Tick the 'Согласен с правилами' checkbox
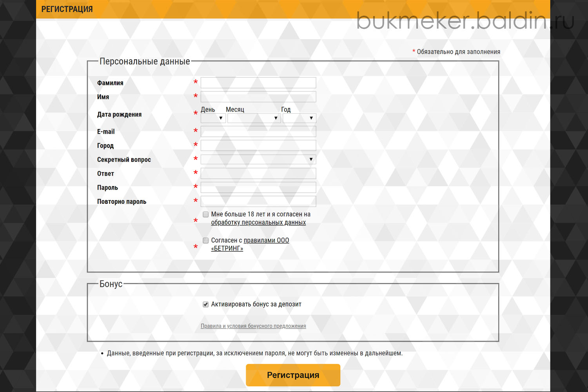Viewport: 588px width, 392px height. pos(205,240)
